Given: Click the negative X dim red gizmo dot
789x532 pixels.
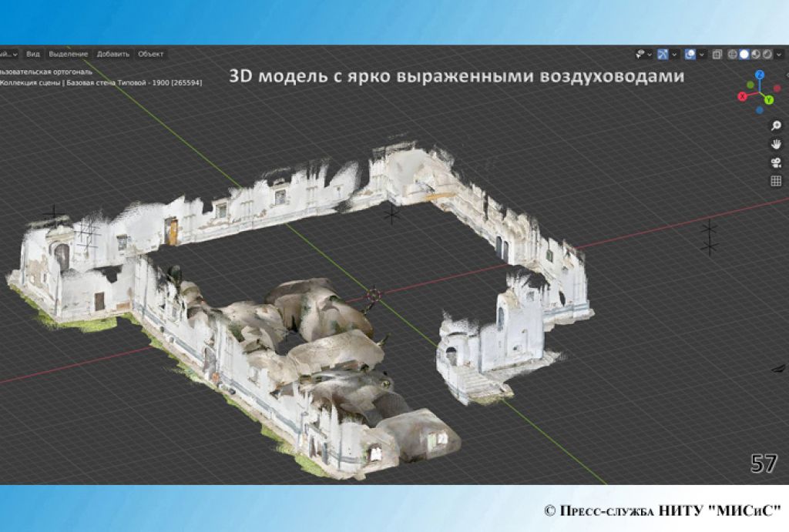Looking at the screenshot, I should (777, 88).
